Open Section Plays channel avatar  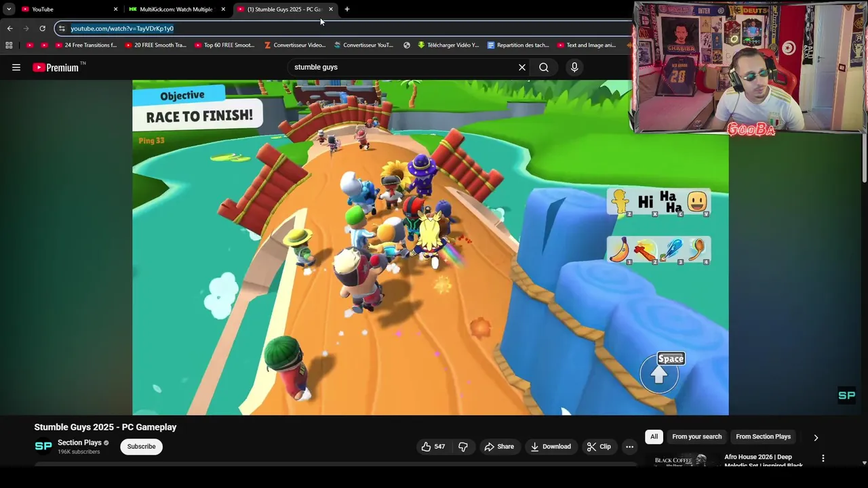[x=43, y=446]
